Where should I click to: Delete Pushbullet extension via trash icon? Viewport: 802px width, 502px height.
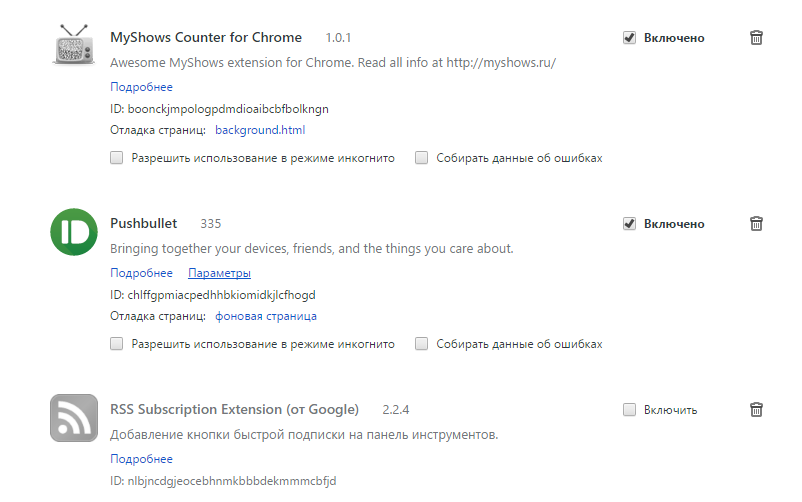[x=757, y=224]
